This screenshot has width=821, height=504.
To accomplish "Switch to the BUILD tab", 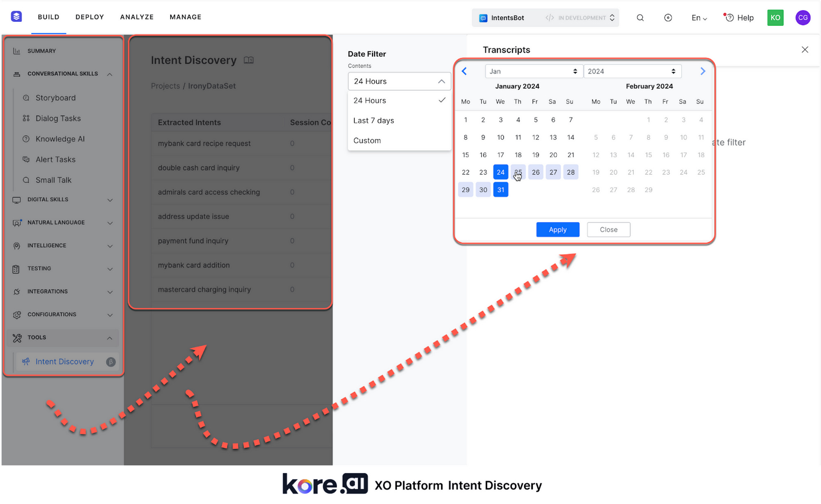I will coord(48,17).
